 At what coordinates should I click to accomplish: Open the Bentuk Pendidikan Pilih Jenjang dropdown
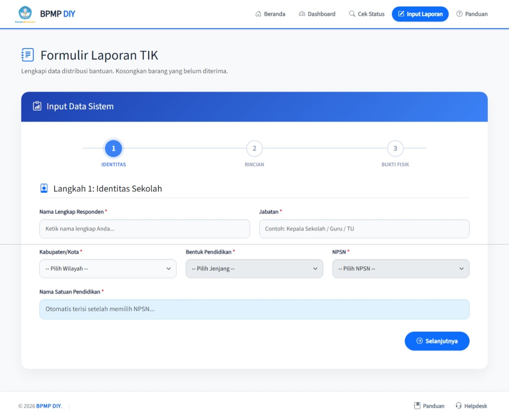pos(254,269)
